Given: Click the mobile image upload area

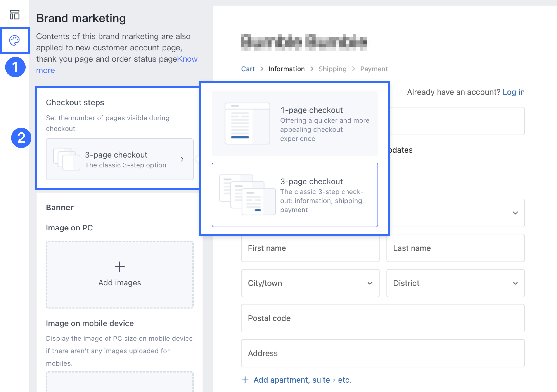Looking at the screenshot, I should [x=120, y=382].
